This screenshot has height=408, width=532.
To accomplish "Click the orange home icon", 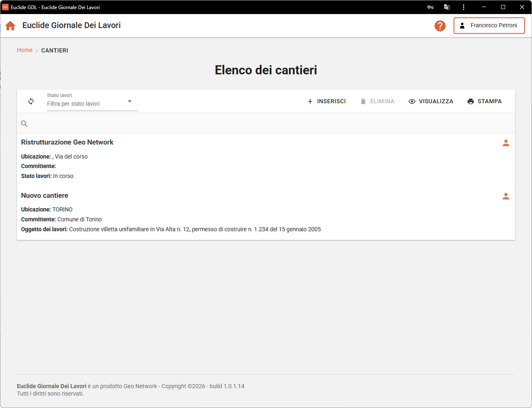I will click(x=10, y=26).
